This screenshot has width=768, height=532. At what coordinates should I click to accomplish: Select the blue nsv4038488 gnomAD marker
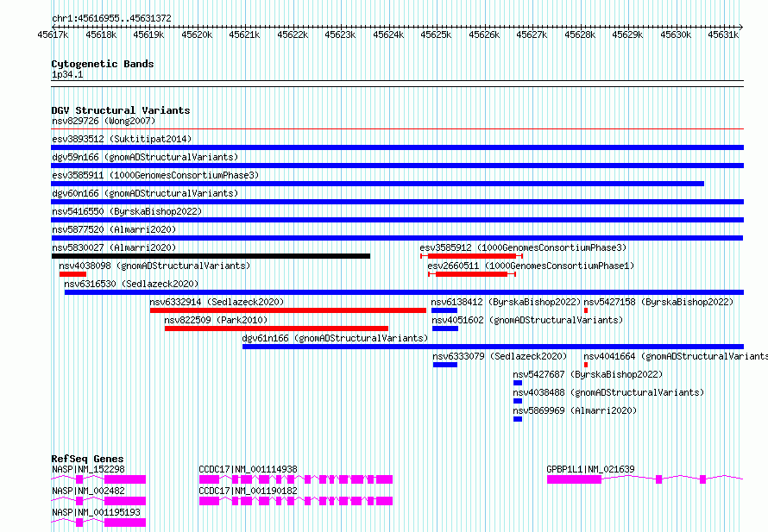518,401
